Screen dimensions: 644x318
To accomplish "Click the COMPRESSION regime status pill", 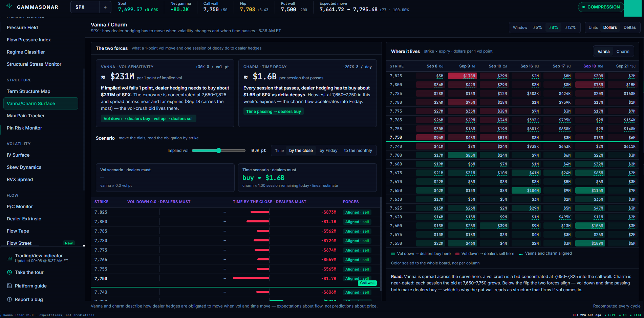I will point(600,7).
